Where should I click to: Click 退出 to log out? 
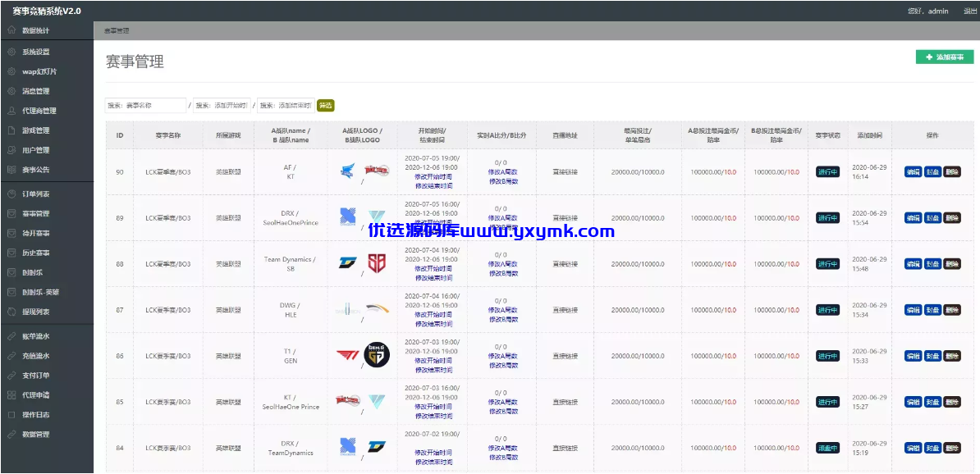pos(970,11)
